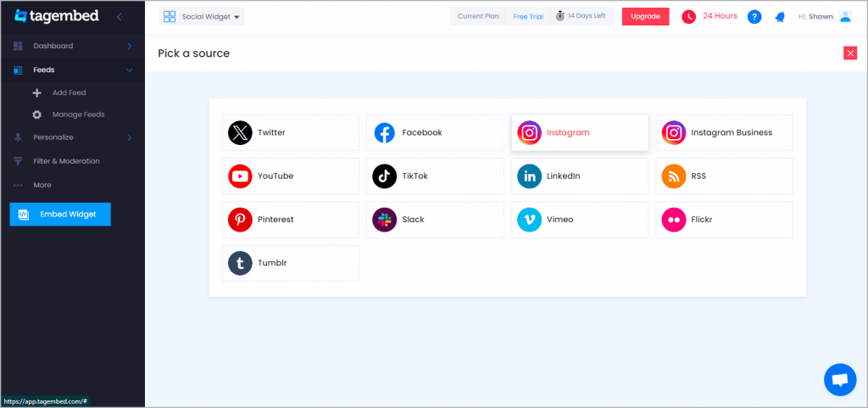Choose LinkedIn as the source
Screen dimensions: 868x408
[580, 176]
